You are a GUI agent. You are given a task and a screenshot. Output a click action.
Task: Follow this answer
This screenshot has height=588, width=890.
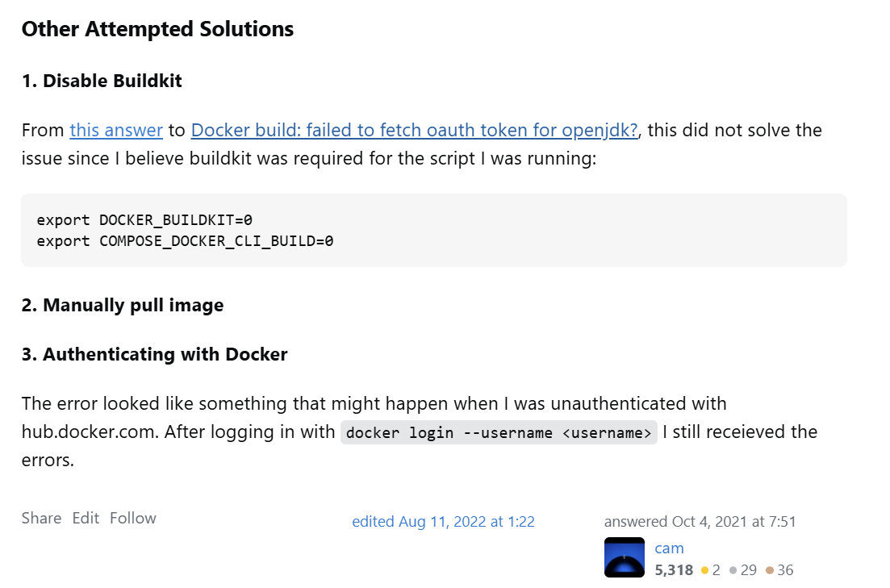133,518
